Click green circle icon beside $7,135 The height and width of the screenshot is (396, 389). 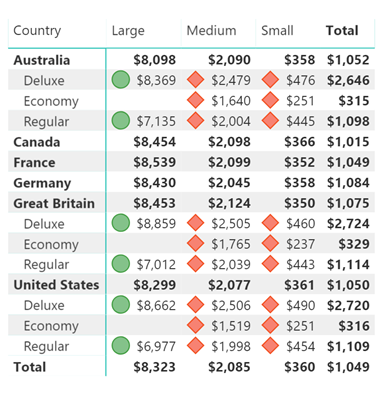pyautogui.click(x=120, y=121)
